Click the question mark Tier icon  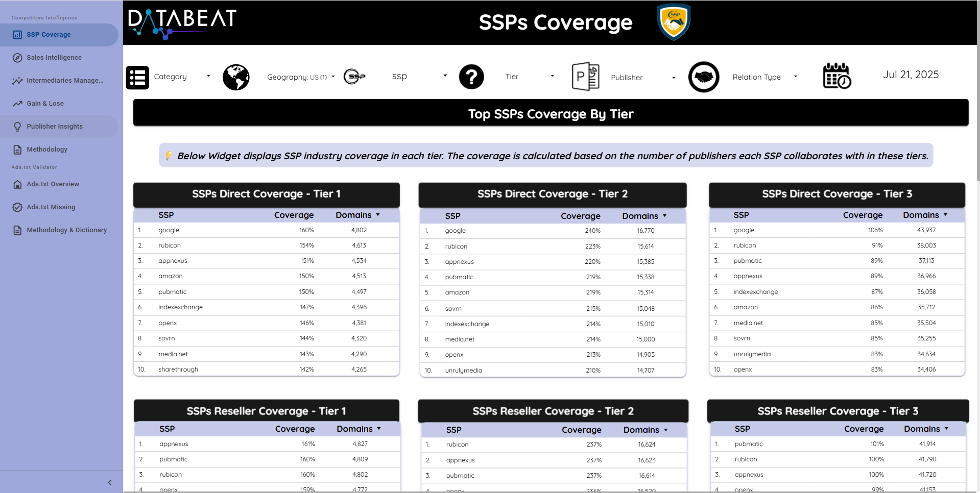tap(471, 77)
